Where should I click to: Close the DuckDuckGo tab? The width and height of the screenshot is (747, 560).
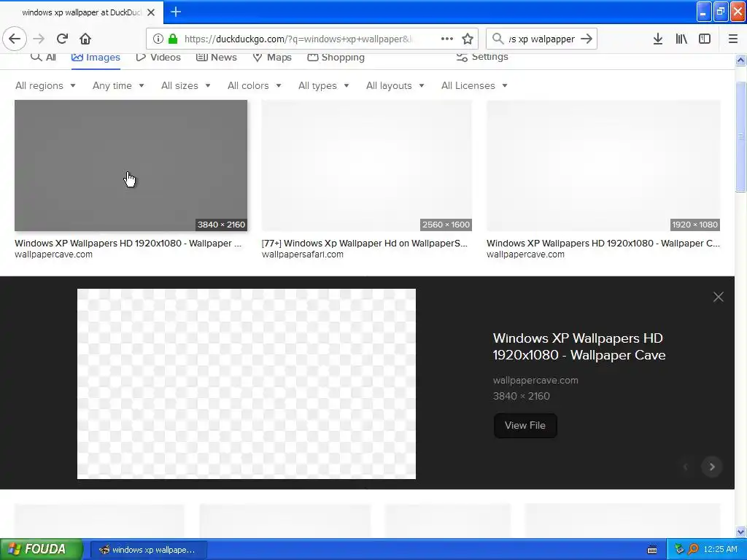click(151, 12)
